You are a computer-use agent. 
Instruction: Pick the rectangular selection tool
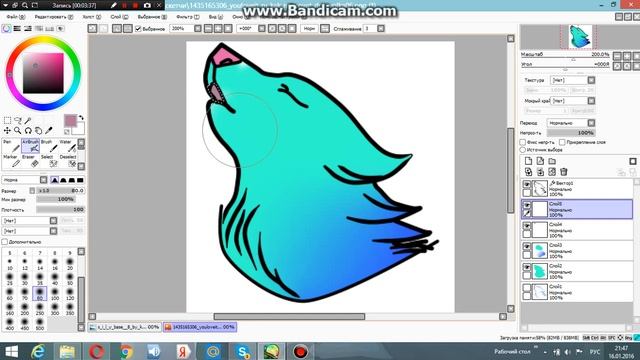(7, 120)
